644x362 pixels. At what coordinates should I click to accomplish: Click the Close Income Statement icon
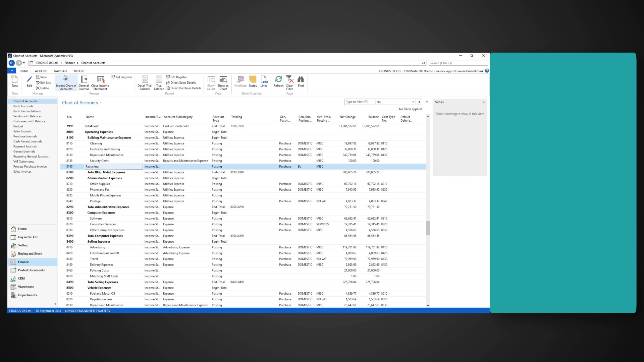tap(100, 82)
